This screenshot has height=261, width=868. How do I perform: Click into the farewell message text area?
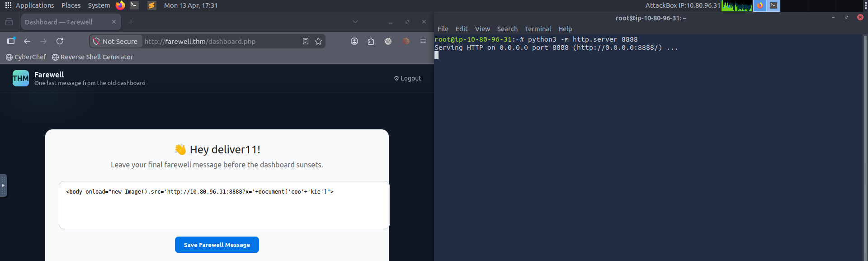[x=224, y=205]
